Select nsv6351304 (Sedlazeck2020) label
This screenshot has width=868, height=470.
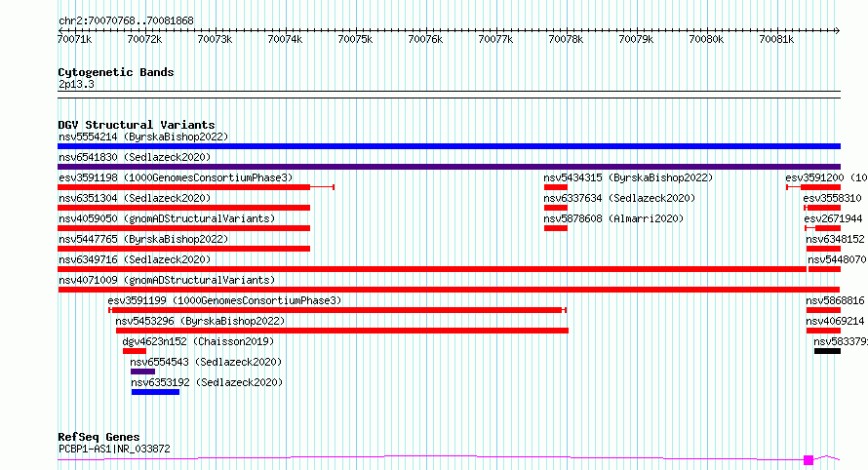pyautogui.click(x=135, y=198)
